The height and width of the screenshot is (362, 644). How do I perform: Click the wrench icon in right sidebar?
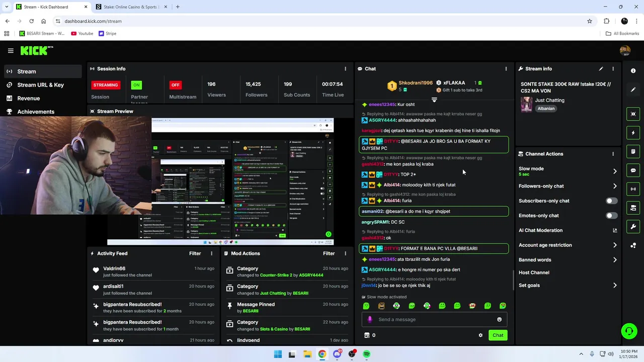pyautogui.click(x=633, y=227)
